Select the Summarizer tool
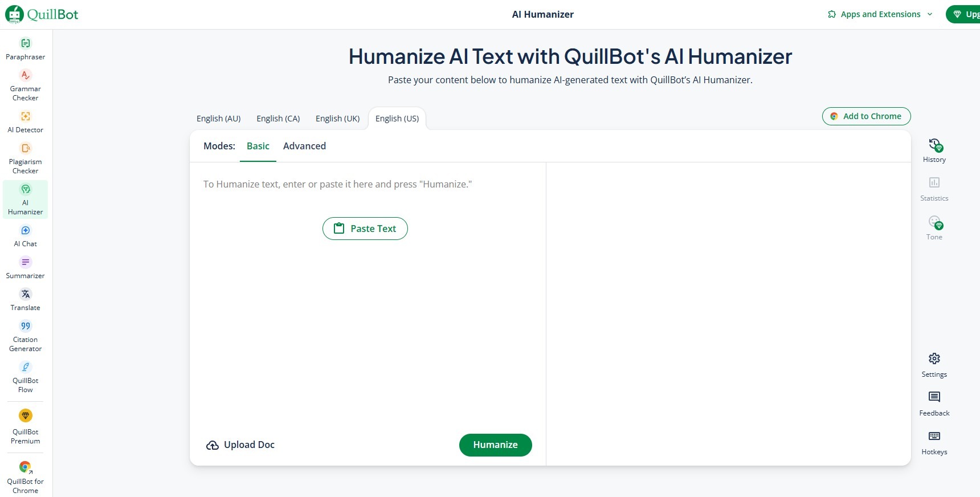The width and height of the screenshot is (980, 497). [25, 267]
